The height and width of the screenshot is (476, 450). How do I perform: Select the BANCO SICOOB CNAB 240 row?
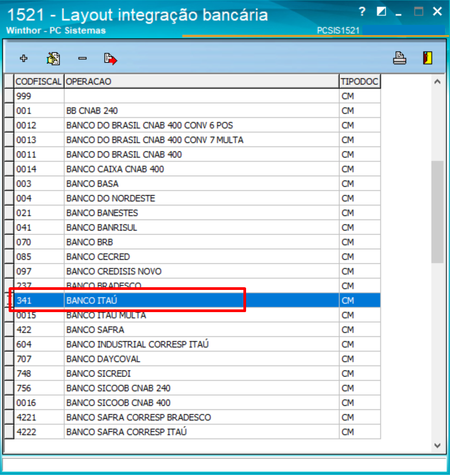click(x=193, y=388)
